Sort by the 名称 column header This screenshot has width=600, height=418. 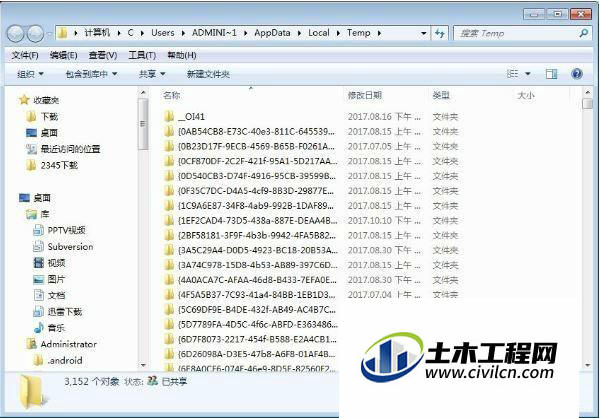click(171, 95)
